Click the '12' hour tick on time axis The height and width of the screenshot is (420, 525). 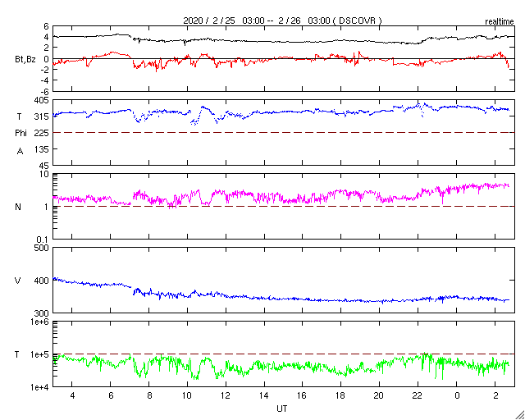pyautogui.click(x=226, y=396)
